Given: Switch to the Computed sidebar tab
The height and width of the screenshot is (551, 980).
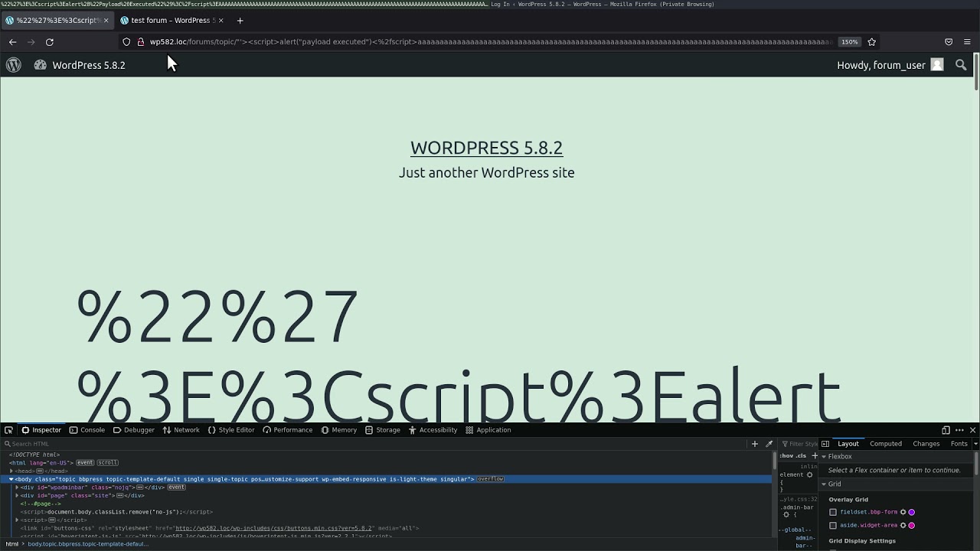Looking at the screenshot, I should [886, 444].
